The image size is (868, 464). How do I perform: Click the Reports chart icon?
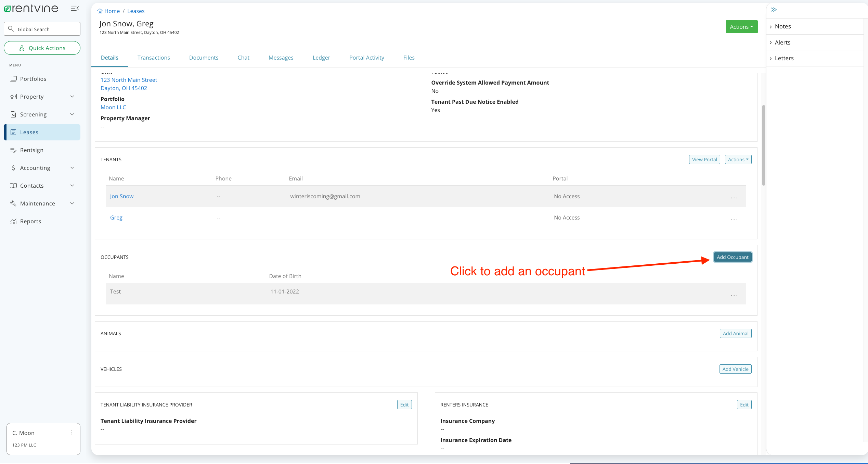(13, 221)
